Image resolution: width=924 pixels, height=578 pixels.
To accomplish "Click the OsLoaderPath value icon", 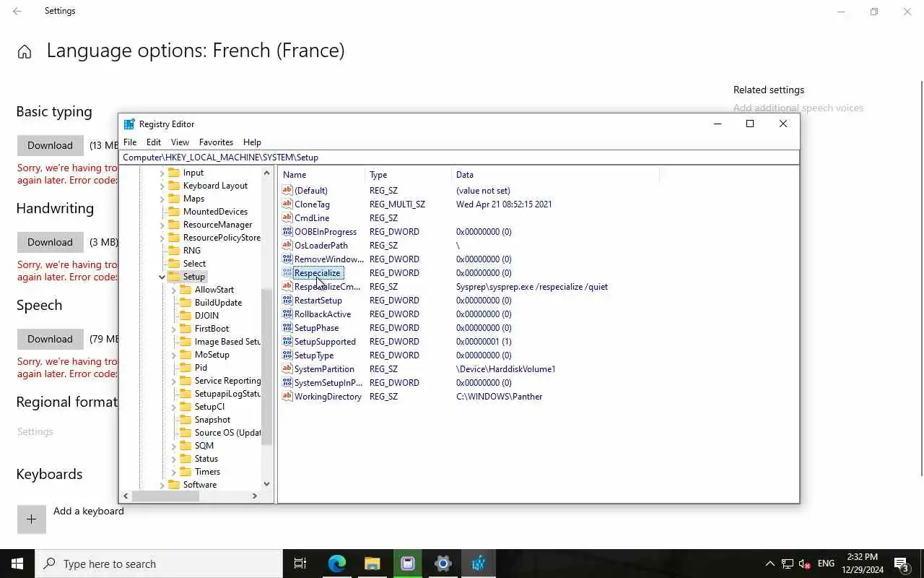I will coord(287,246).
